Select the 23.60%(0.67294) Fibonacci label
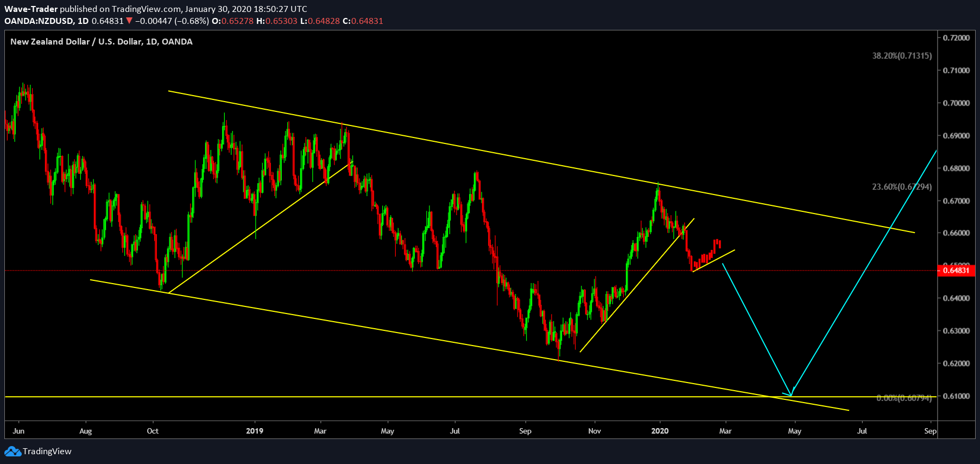 pyautogui.click(x=902, y=187)
